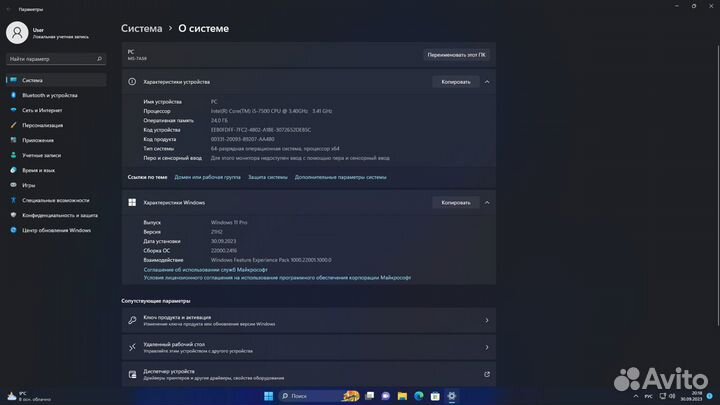Click the Дата установки value 30.09.2023
Image resolution: width=720 pixels, height=405 pixels.
click(224, 241)
